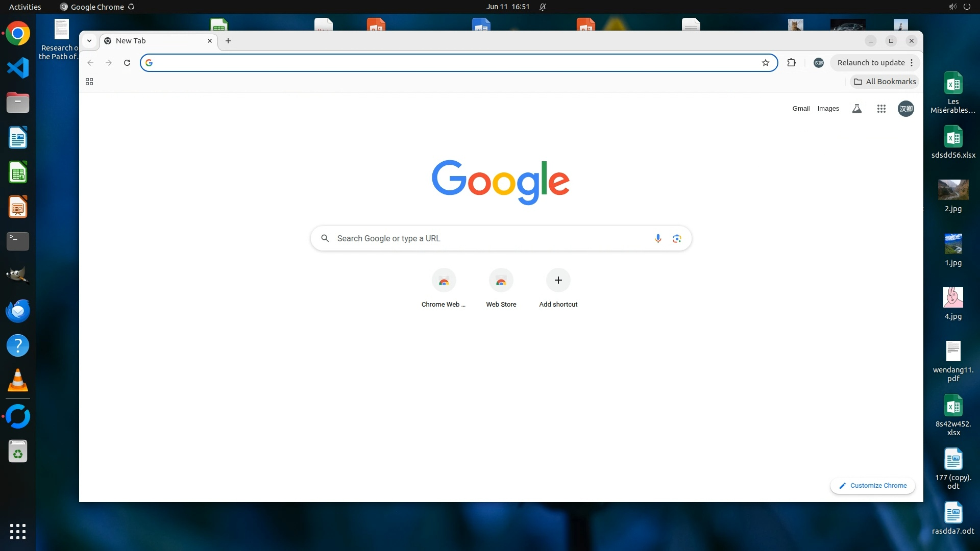This screenshot has height=551, width=980.
Task: Open Chrome apps shortcut in bookmarks bar
Action: point(89,82)
